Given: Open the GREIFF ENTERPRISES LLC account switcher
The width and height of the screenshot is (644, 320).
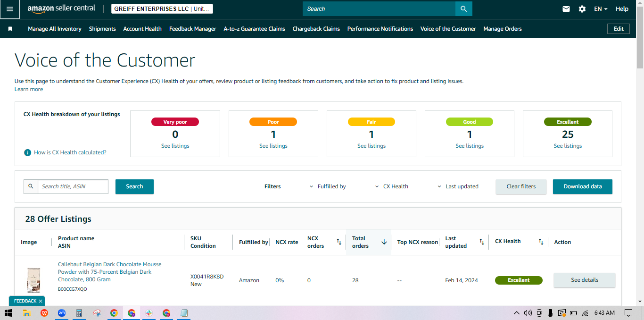Looking at the screenshot, I should [x=162, y=9].
